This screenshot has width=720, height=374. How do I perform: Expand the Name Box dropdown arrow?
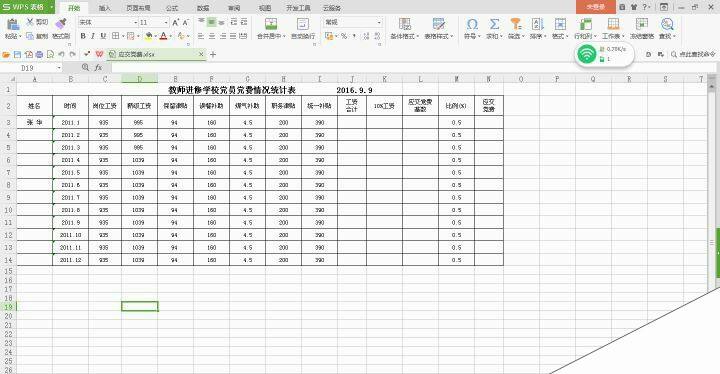pos(59,68)
